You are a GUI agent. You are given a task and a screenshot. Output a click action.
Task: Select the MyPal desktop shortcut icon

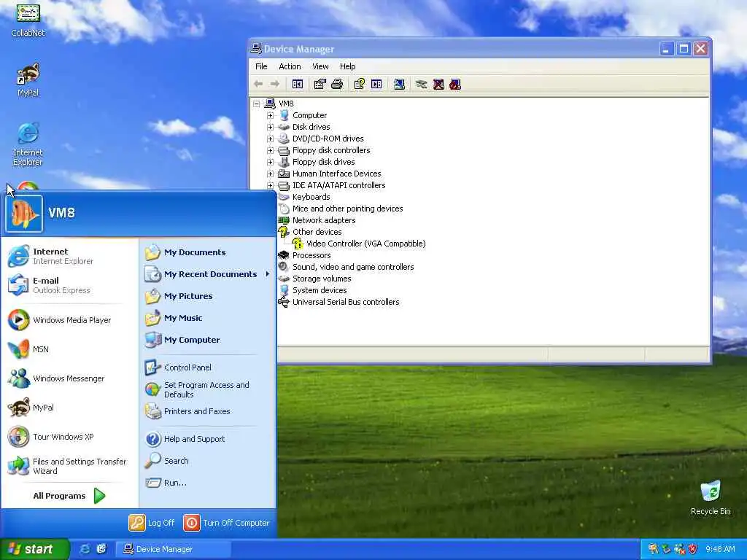(28, 79)
